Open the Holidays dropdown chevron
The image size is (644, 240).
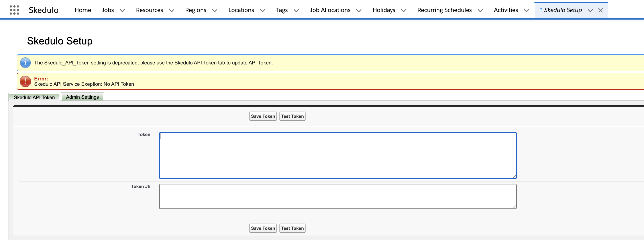[x=403, y=10]
